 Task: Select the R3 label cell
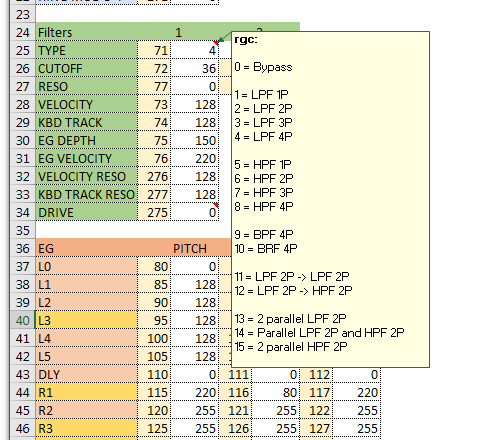click(x=86, y=429)
